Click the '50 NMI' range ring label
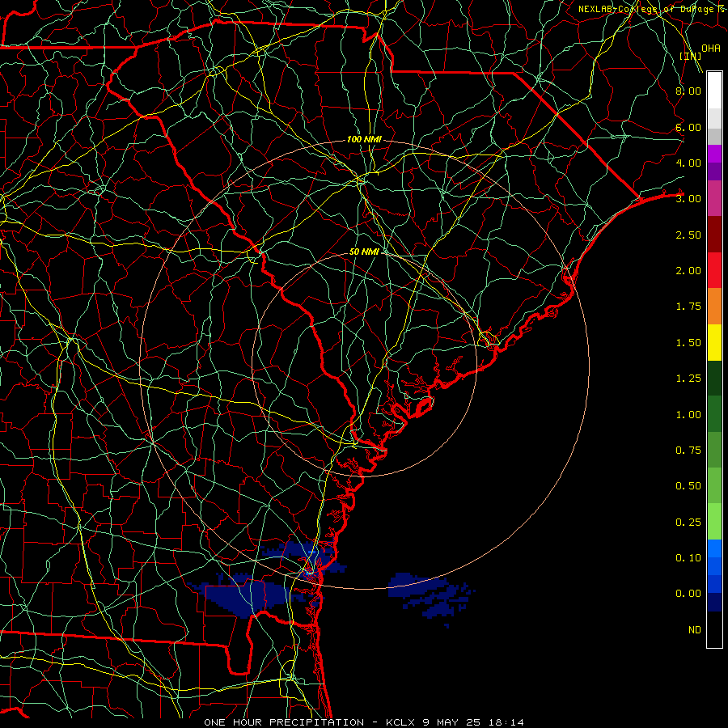The width and height of the screenshot is (728, 728). 365,252
